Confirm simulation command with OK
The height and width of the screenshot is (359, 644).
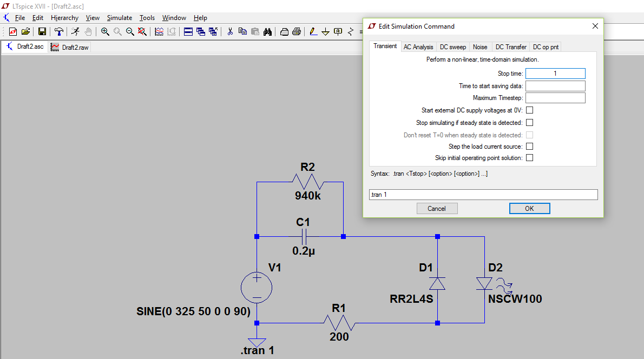click(529, 208)
